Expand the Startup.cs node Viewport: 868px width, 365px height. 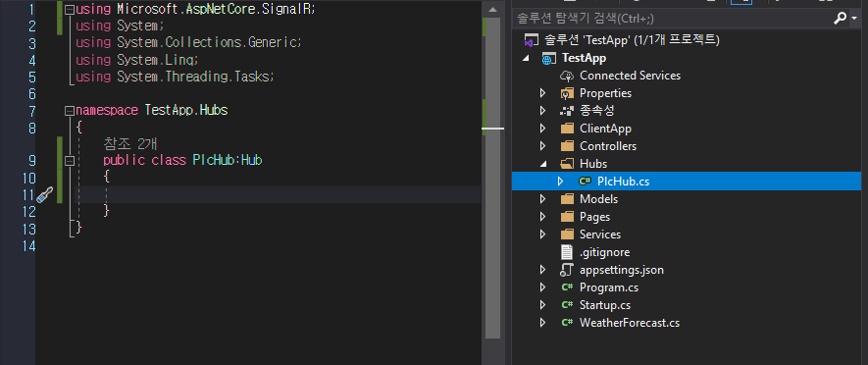point(543,305)
